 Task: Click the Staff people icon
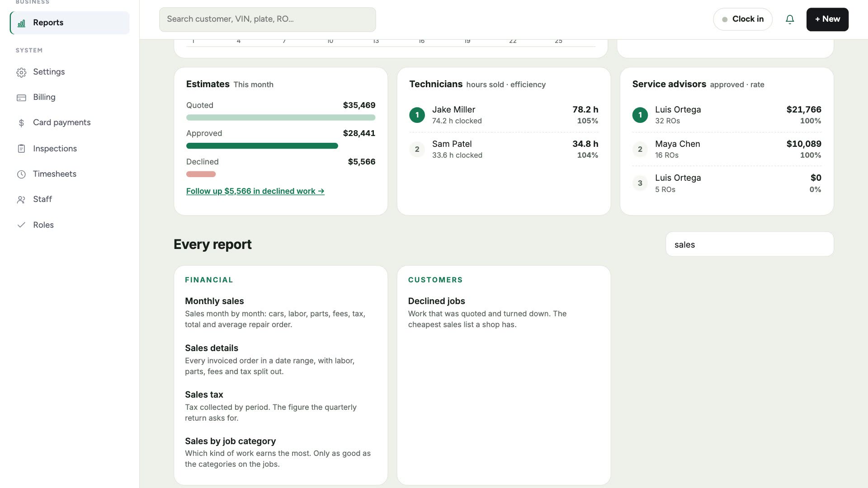[21, 200]
